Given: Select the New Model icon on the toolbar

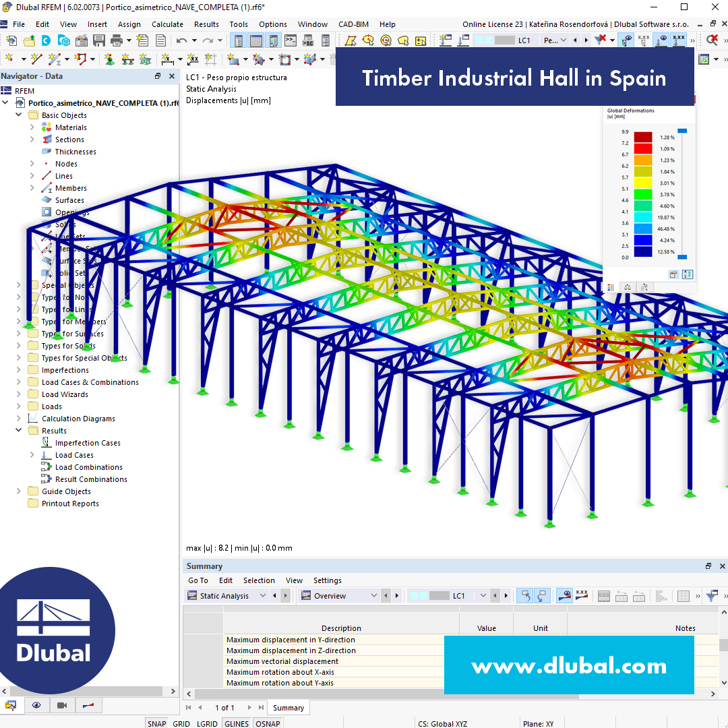Looking at the screenshot, I should [11, 40].
